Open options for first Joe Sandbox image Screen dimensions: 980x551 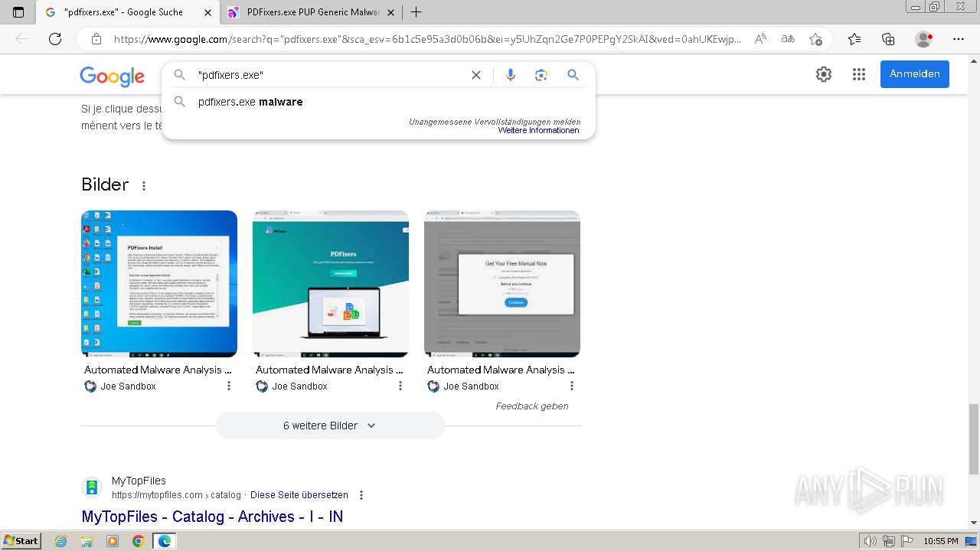[228, 386]
